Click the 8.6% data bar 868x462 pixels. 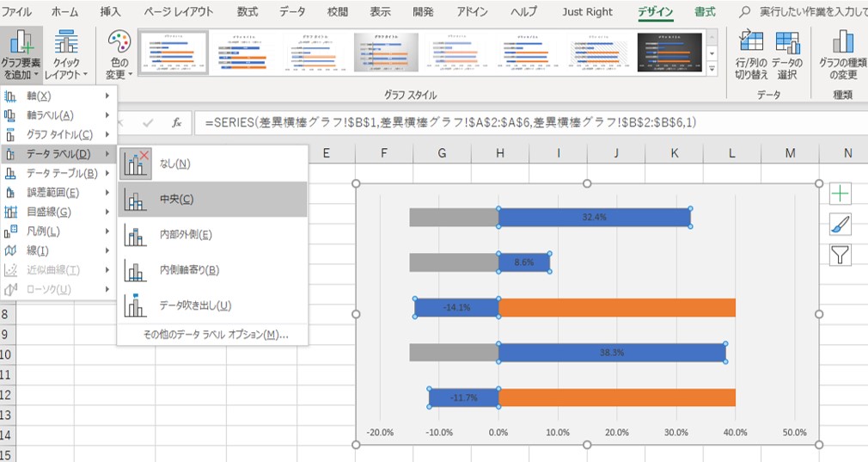524,262
